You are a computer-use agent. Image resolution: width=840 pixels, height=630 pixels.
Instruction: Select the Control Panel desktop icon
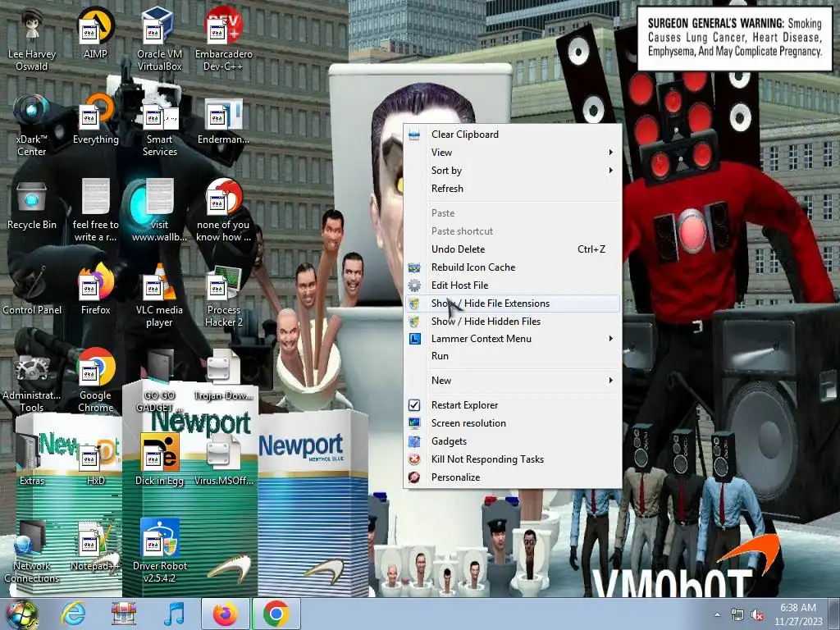[x=32, y=290]
